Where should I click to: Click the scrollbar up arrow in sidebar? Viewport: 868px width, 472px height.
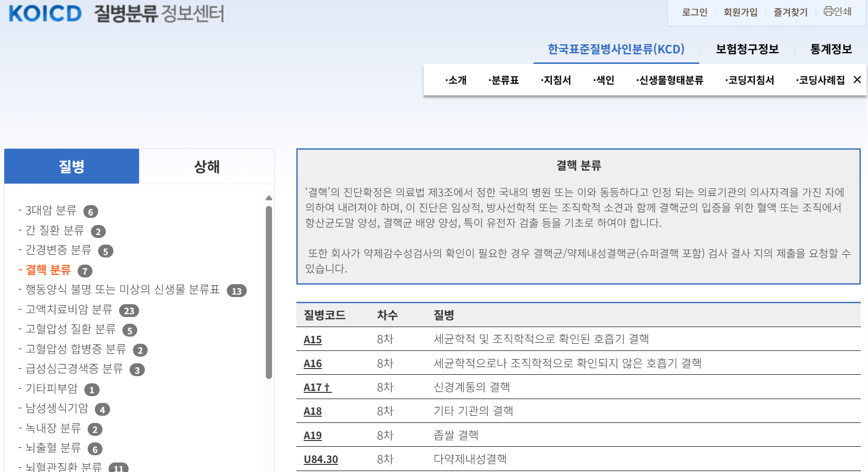pyautogui.click(x=270, y=197)
